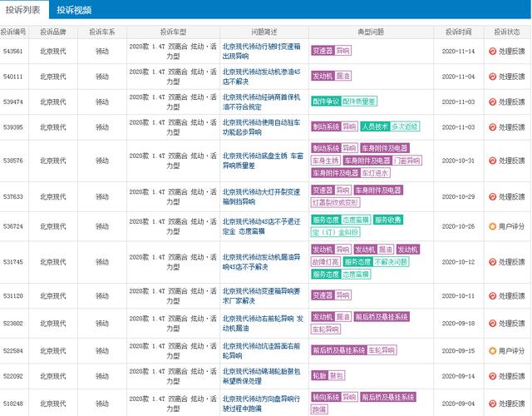Open complaint about 右前轮异响 发动机漏油
Screen dimensions: 532x416
(x=263, y=324)
